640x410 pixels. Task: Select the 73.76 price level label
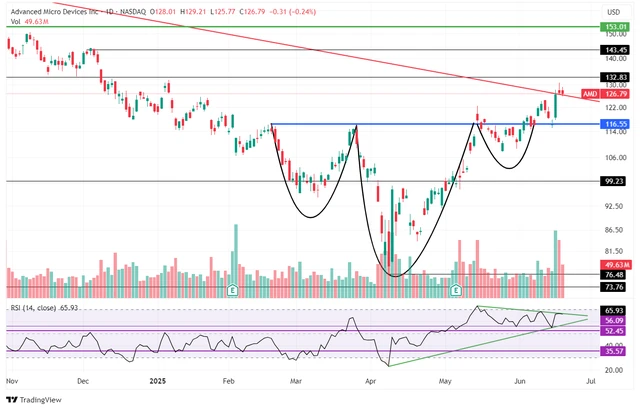coord(614,287)
